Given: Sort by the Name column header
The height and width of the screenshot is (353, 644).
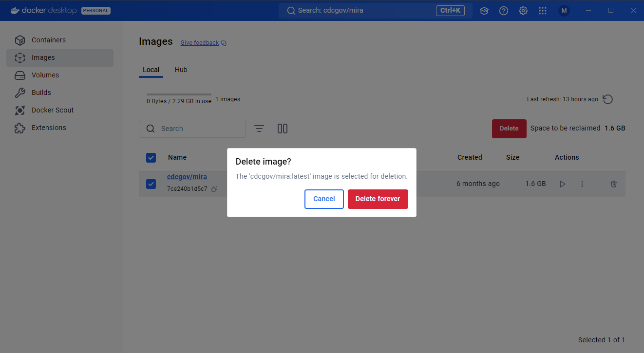Looking at the screenshot, I should pos(177,157).
